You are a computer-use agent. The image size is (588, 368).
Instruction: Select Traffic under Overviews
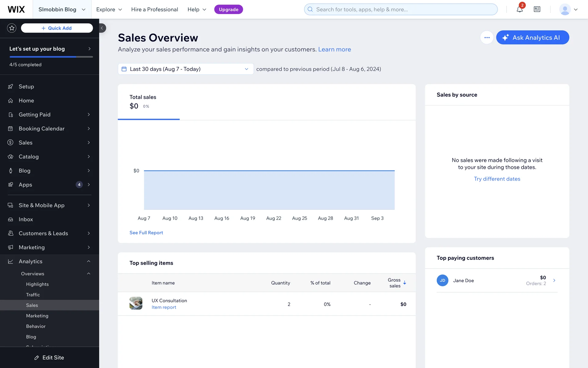(33, 295)
